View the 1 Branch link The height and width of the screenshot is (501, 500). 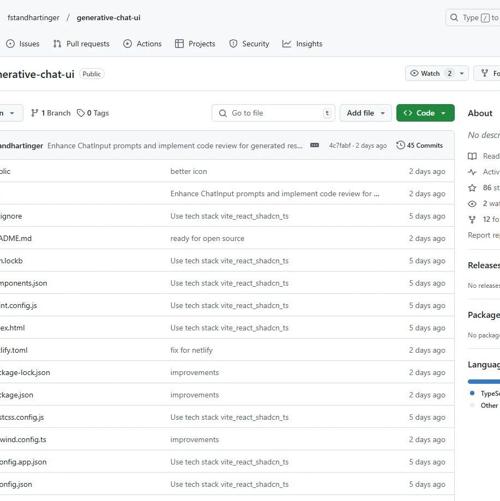click(x=51, y=113)
